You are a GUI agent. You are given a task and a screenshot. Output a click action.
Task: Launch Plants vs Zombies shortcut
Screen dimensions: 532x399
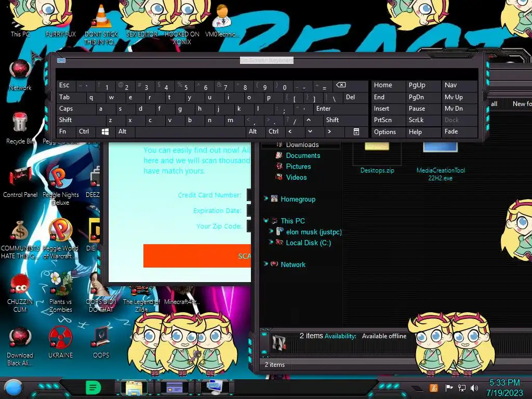click(60, 292)
